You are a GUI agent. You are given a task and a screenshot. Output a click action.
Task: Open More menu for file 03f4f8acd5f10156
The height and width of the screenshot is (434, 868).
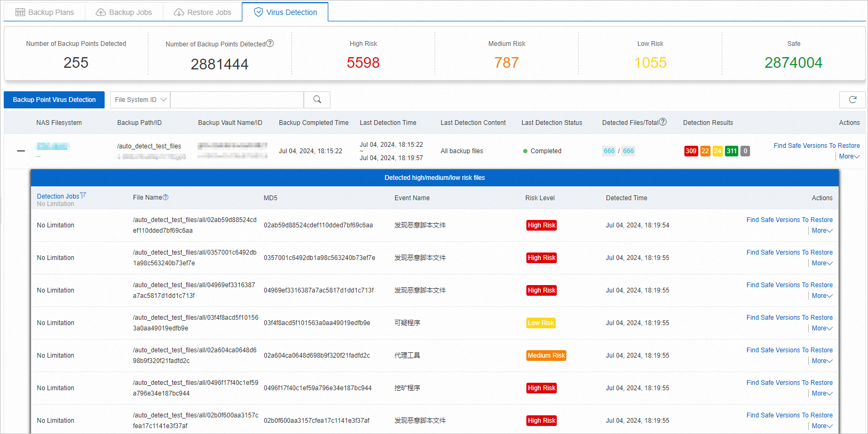[x=822, y=328]
